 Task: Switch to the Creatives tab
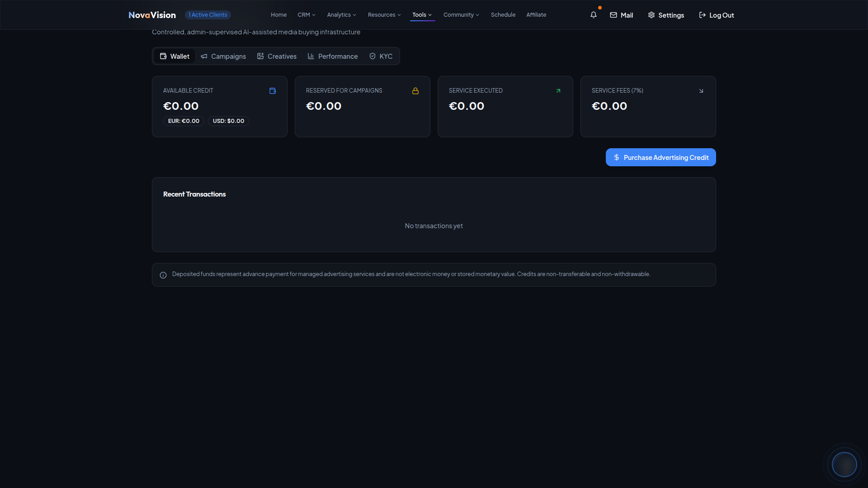tap(277, 56)
